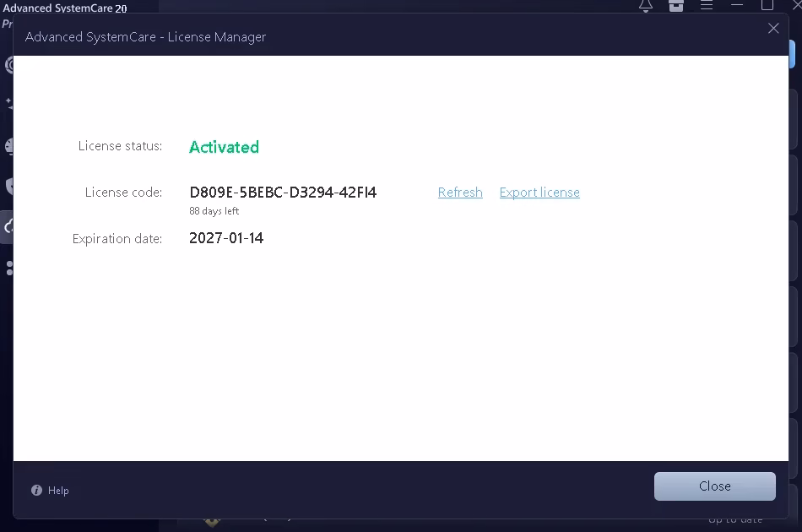Close the License Manager with Close button
Screen dimensions: 802x532
(714, 486)
